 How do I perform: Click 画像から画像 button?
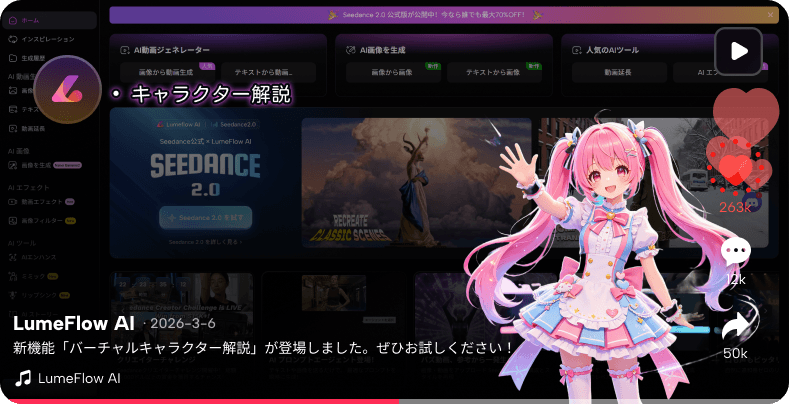393,72
